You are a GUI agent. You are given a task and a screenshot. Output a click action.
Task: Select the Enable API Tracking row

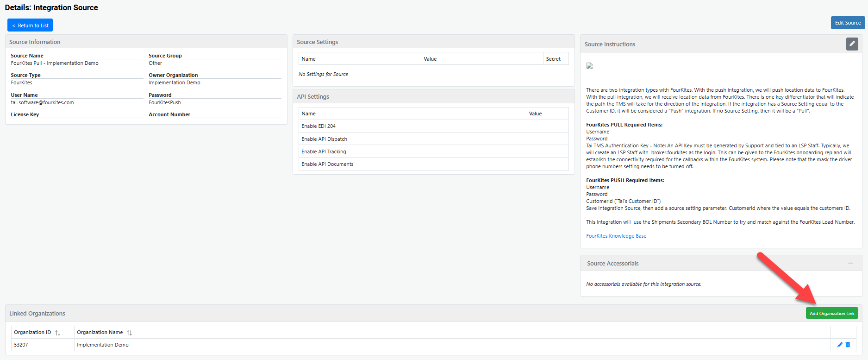tap(434, 152)
